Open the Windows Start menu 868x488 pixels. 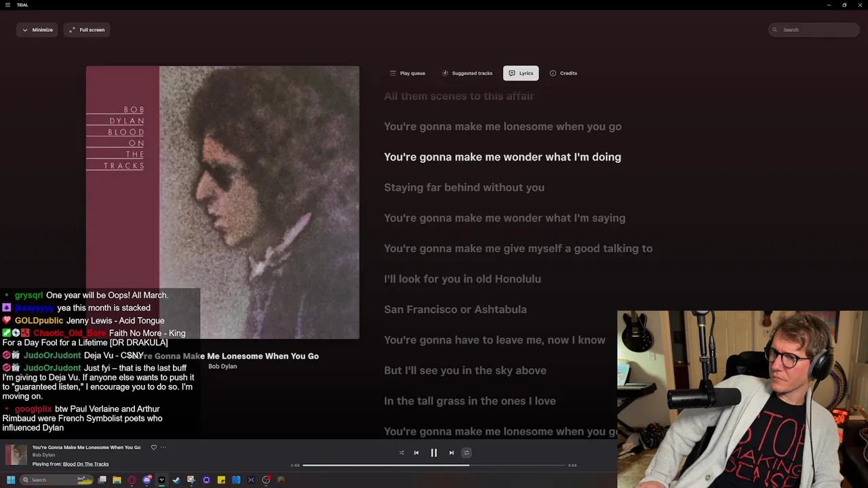10,480
